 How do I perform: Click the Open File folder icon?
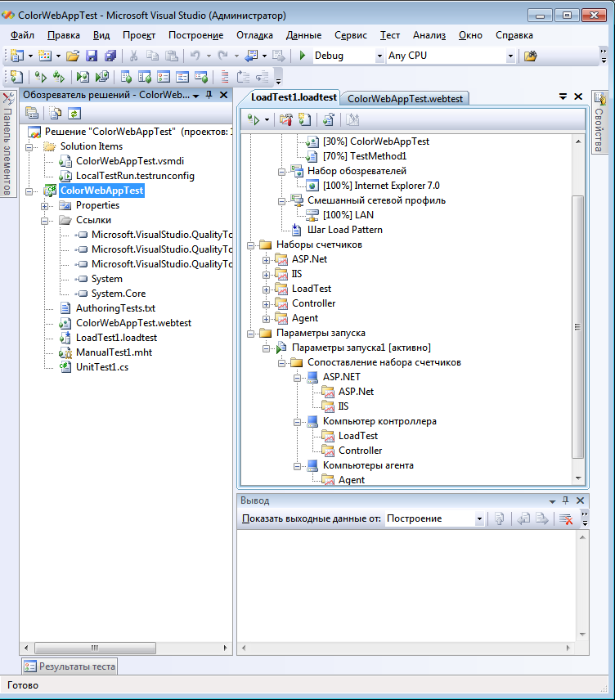[x=72, y=56]
